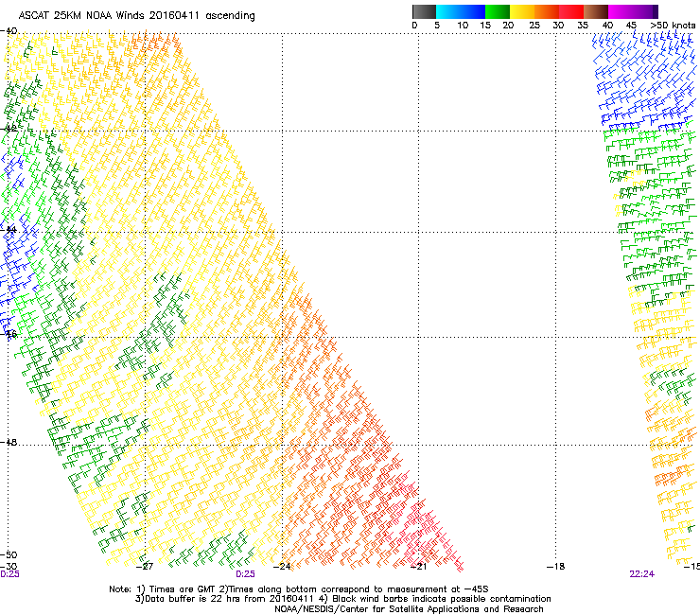Click the '>50 knots' legend label
This screenshot has width=700, height=615.
673,26
